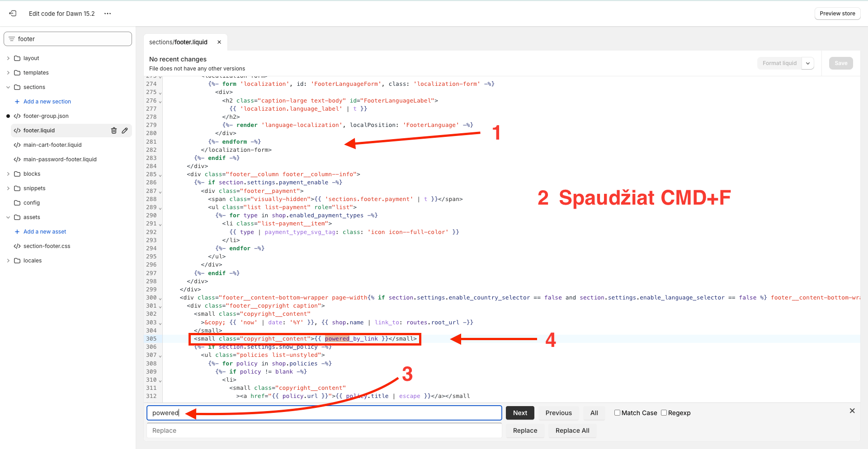This screenshot has height=449, width=868.
Task: Click the plus icon for Add a new section
Action: (17, 102)
